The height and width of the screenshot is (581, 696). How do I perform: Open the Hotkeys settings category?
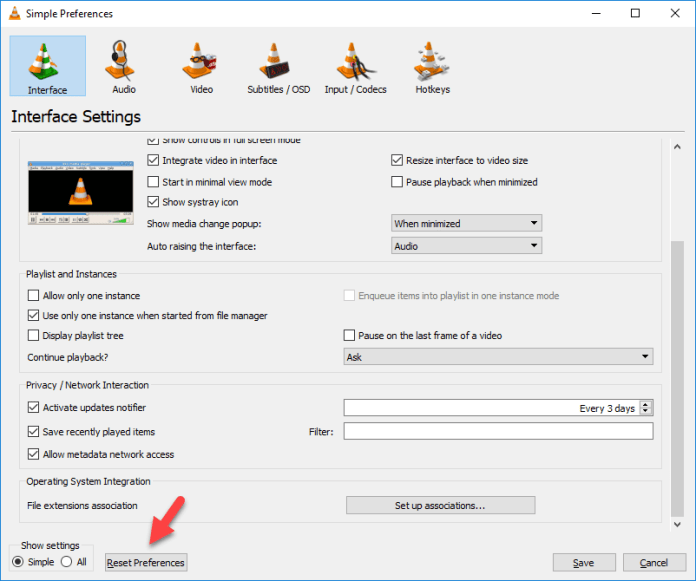click(432, 67)
